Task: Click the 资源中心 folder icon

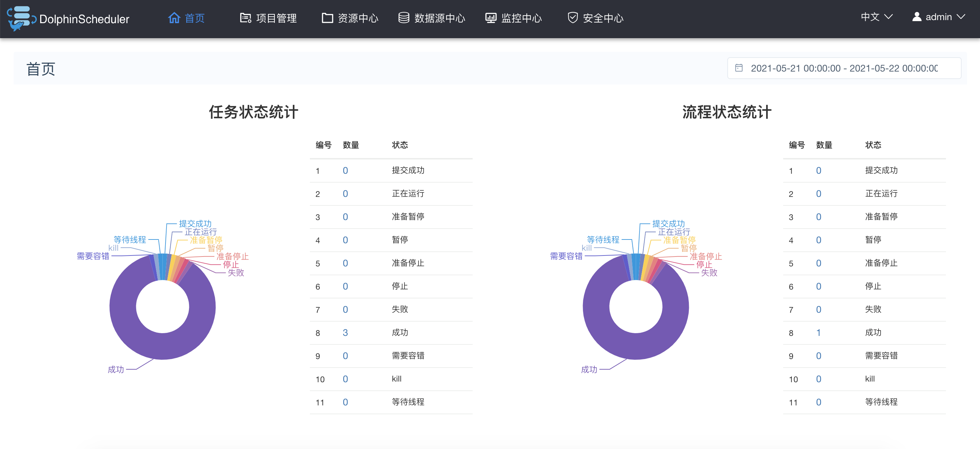Action: pos(327,18)
